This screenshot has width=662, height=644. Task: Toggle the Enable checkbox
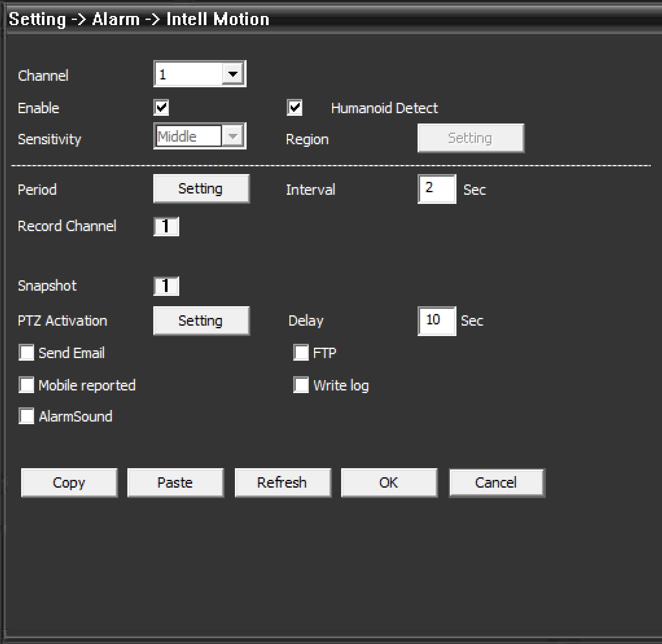(161, 108)
